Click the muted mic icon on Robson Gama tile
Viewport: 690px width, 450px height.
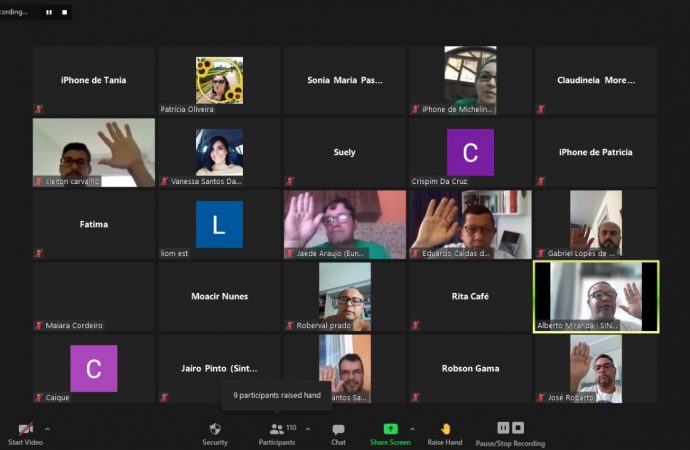click(x=415, y=397)
